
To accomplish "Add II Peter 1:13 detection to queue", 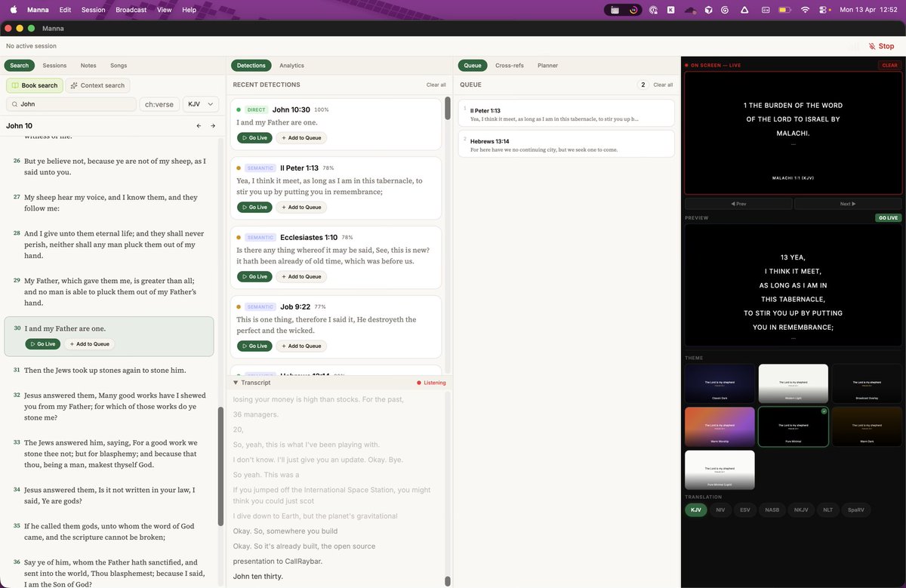I will tap(301, 207).
